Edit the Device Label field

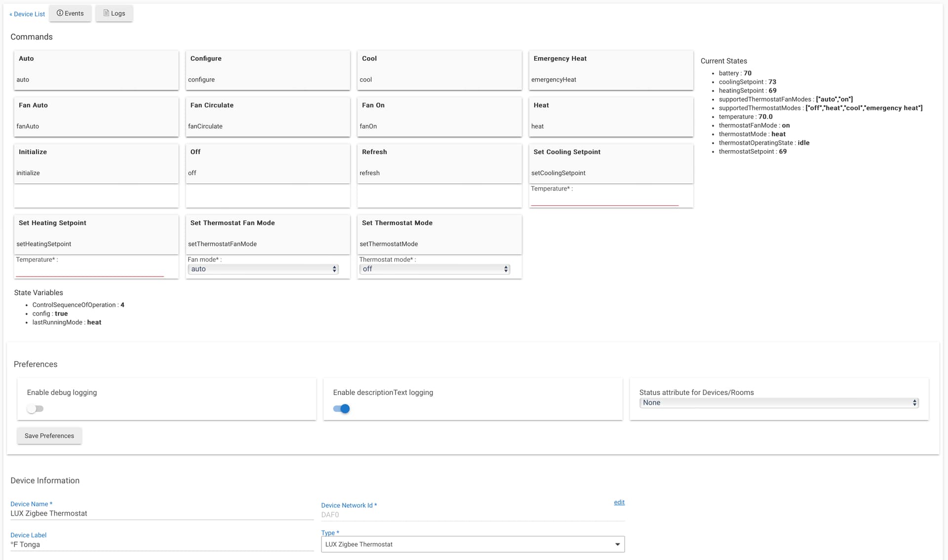tap(161, 545)
